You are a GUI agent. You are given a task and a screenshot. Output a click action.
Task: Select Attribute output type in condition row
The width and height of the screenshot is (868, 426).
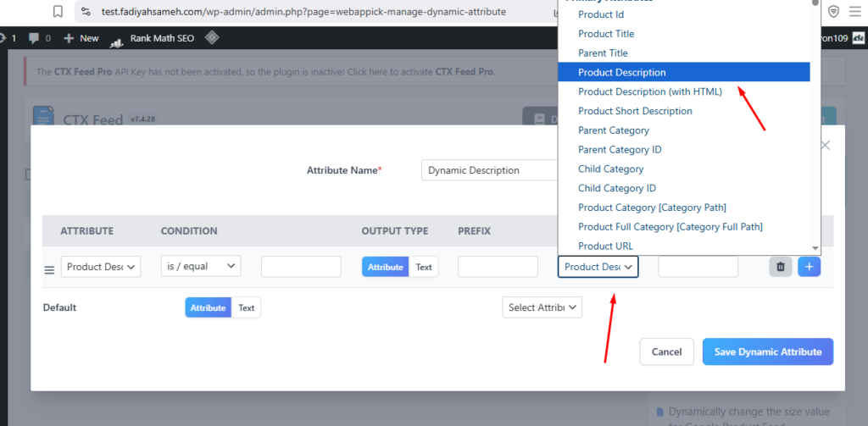click(x=386, y=267)
